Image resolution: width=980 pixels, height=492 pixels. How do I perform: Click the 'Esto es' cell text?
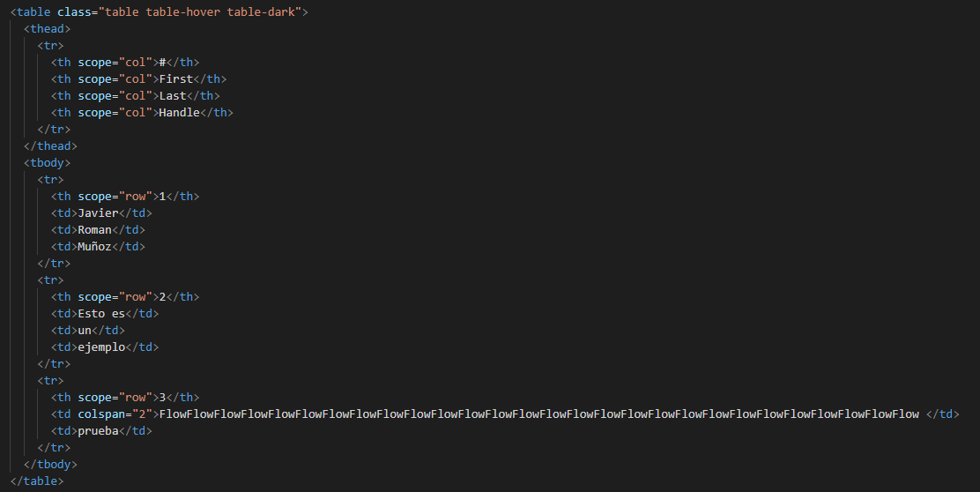[x=102, y=314]
